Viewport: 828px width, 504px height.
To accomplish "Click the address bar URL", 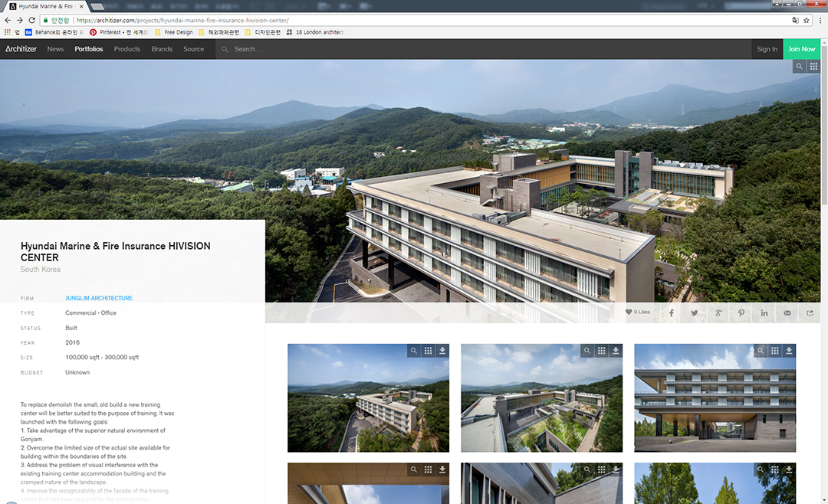I will 182,20.
